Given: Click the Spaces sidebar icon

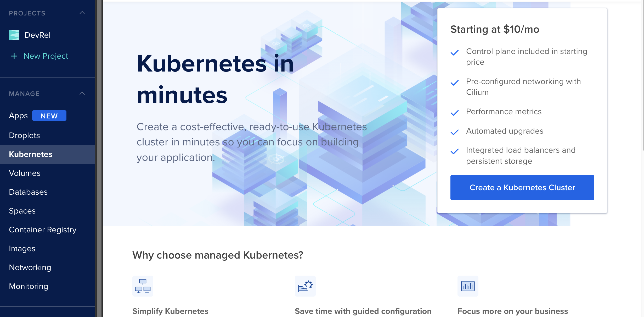Looking at the screenshot, I should (22, 211).
